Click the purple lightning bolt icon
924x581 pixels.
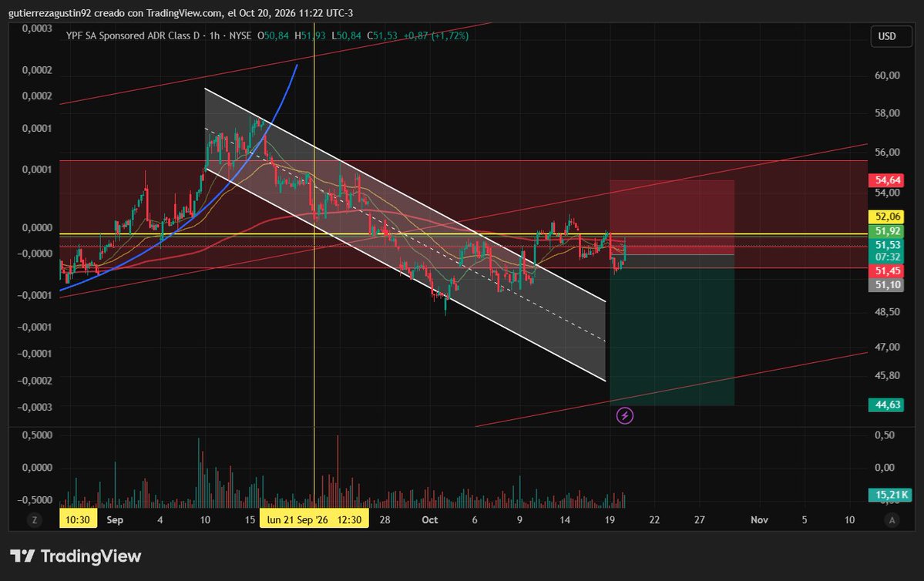tap(625, 416)
